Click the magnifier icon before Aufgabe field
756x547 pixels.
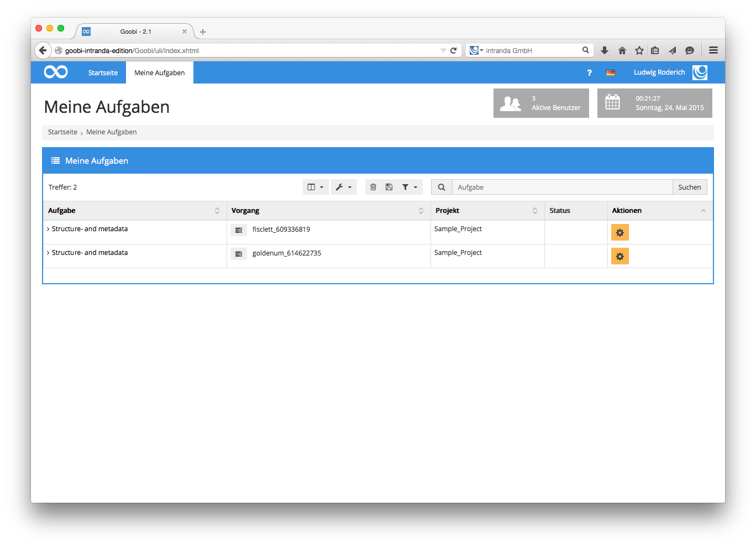442,187
